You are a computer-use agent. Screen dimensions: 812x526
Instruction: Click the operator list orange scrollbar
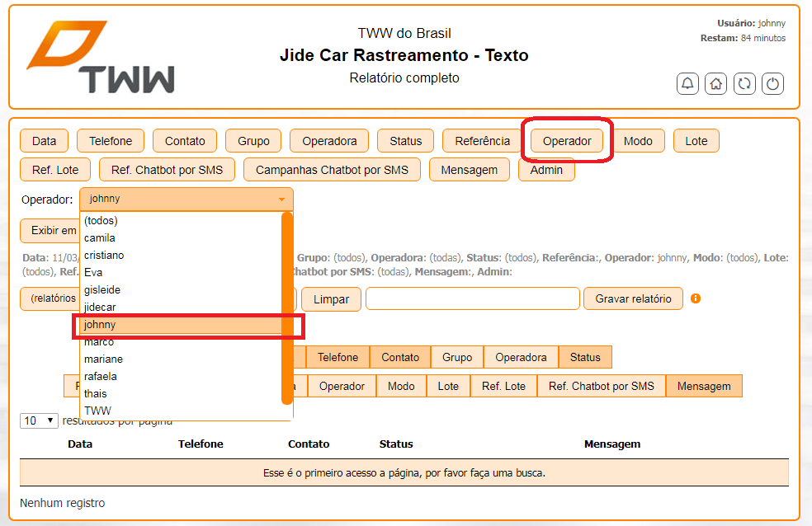tap(287, 308)
